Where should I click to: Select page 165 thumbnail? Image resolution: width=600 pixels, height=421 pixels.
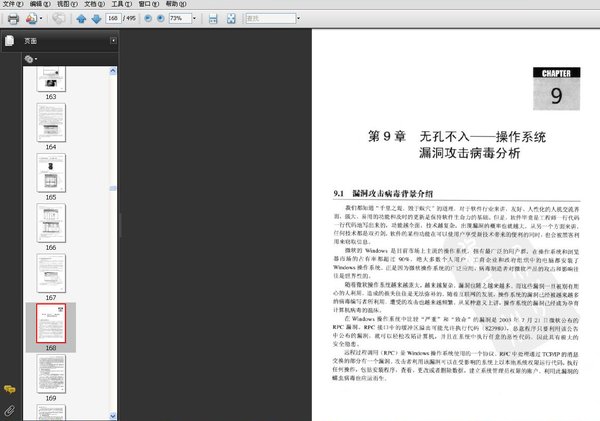click(51, 173)
